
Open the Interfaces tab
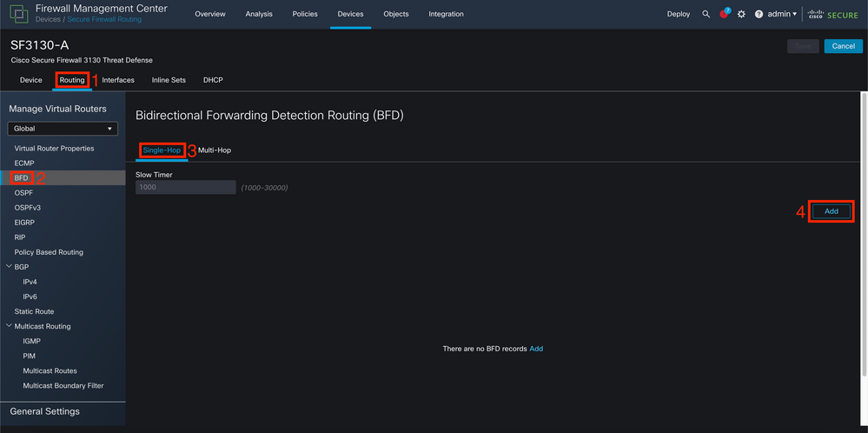coord(118,80)
